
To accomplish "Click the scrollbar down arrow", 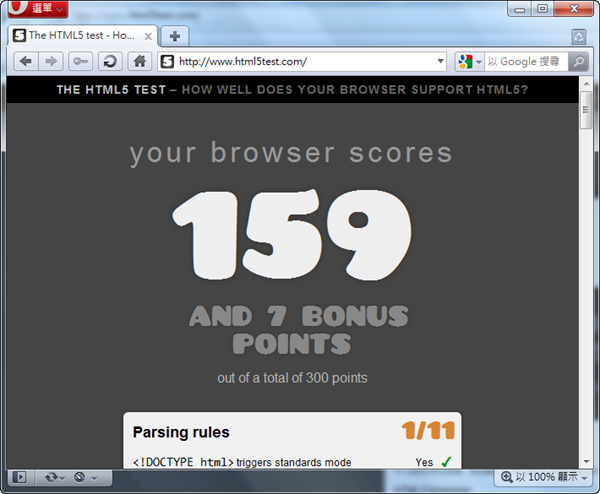I will point(586,462).
